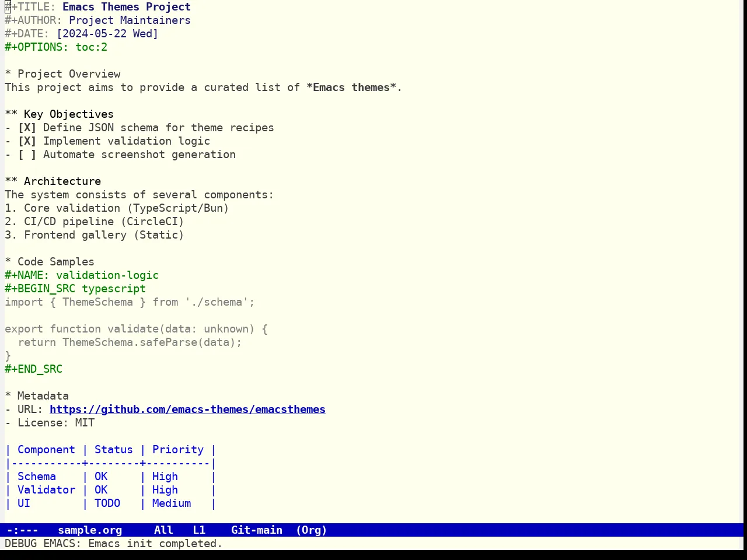747x560 pixels.
Task: Check the 'Automate screenshot generation' checkbox
Action: tap(27, 155)
